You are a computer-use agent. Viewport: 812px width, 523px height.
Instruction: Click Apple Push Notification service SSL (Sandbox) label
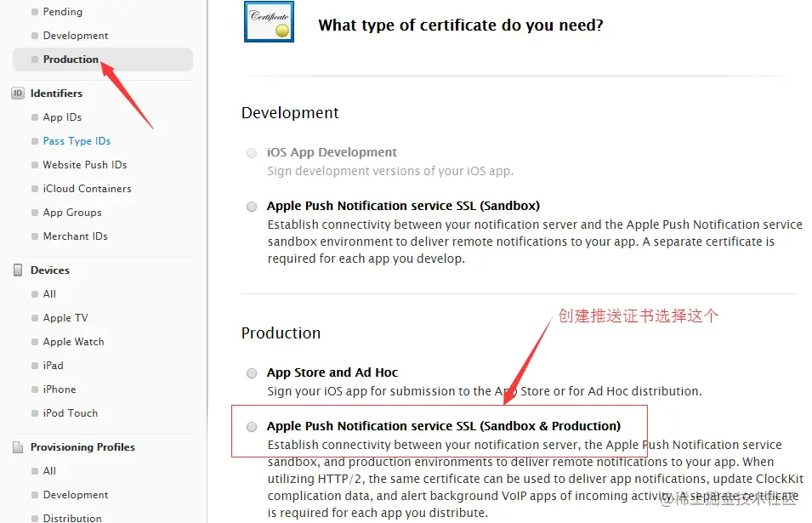click(x=403, y=206)
